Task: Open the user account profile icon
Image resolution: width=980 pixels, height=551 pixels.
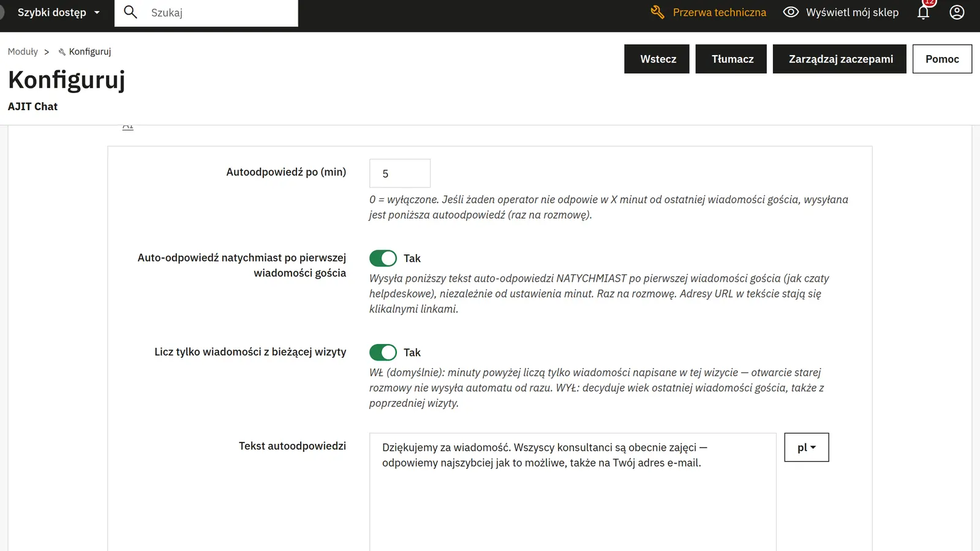Action: tap(957, 12)
